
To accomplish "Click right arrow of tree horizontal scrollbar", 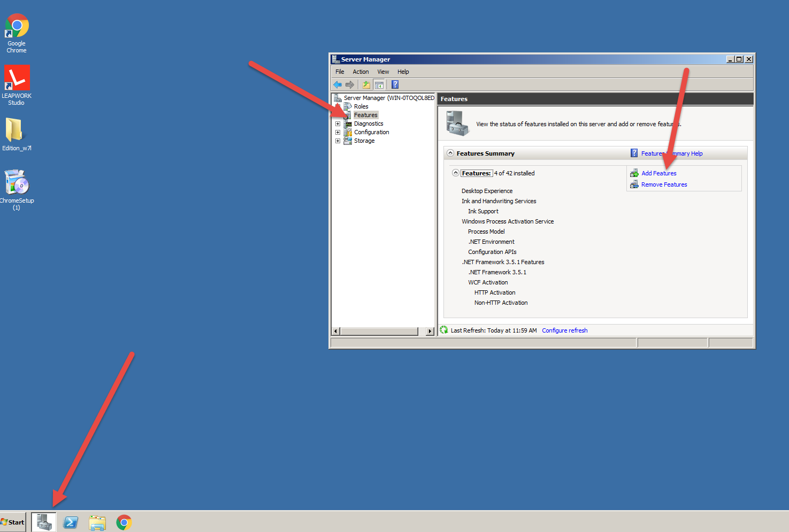I will (x=430, y=331).
